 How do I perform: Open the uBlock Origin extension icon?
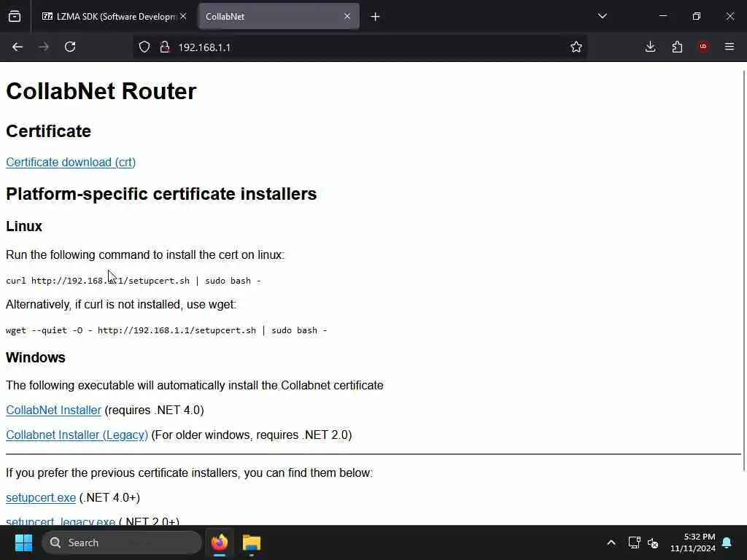(x=703, y=47)
